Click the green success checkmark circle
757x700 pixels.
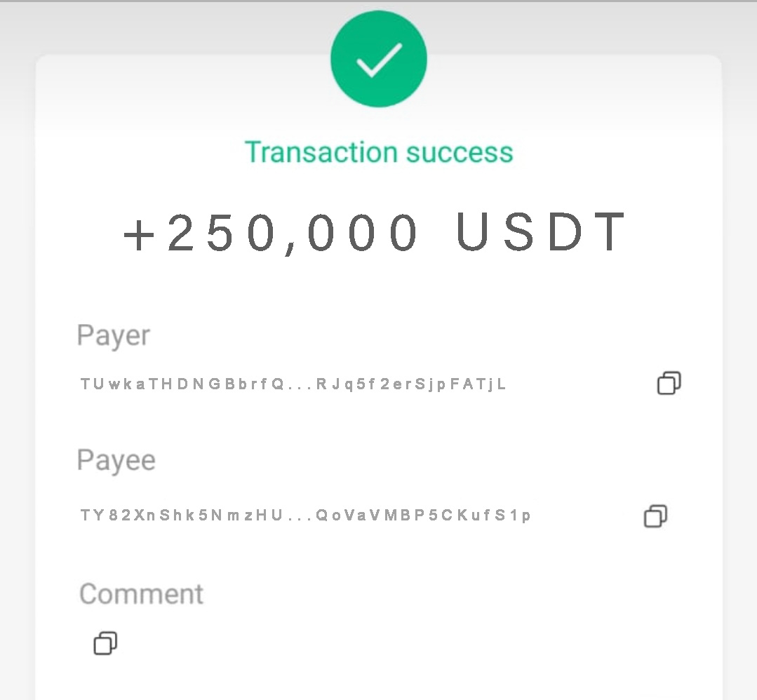point(379,58)
